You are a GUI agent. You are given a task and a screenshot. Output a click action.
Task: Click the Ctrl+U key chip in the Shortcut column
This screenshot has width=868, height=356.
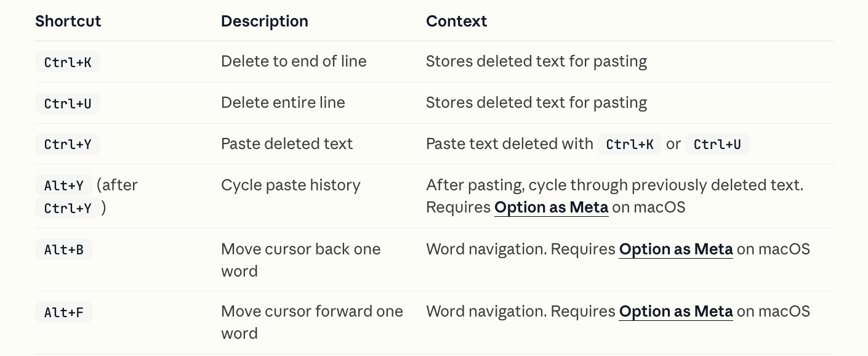coord(68,103)
